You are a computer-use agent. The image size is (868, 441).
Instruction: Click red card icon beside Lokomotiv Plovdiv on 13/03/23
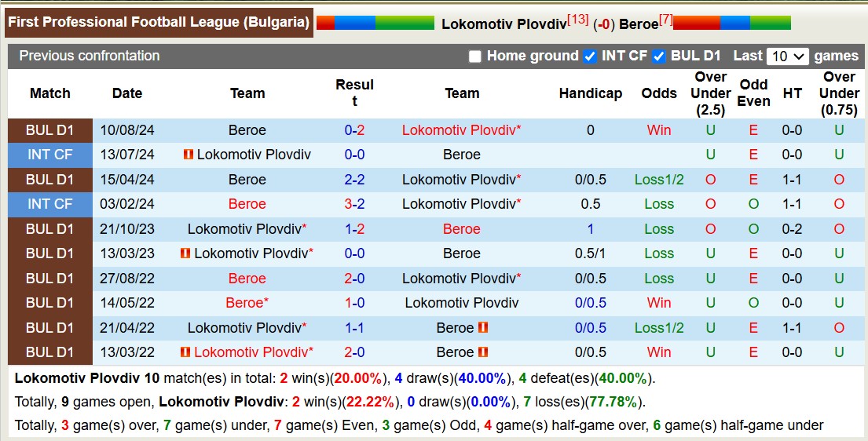tap(185, 253)
